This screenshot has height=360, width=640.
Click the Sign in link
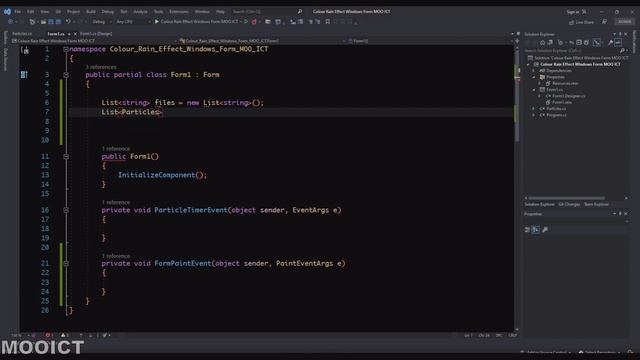(x=573, y=12)
